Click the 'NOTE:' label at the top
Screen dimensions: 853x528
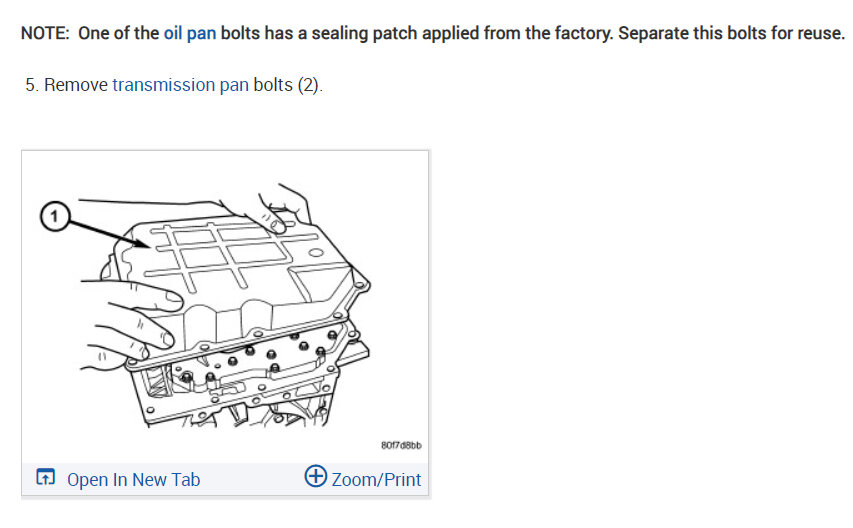pyautogui.click(x=45, y=33)
